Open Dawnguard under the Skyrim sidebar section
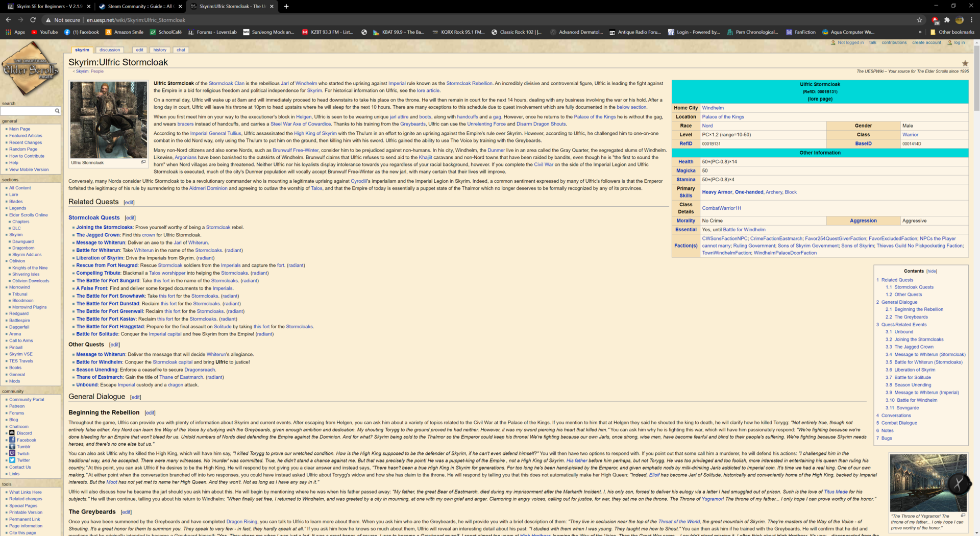Image resolution: width=980 pixels, height=536 pixels. (x=23, y=241)
